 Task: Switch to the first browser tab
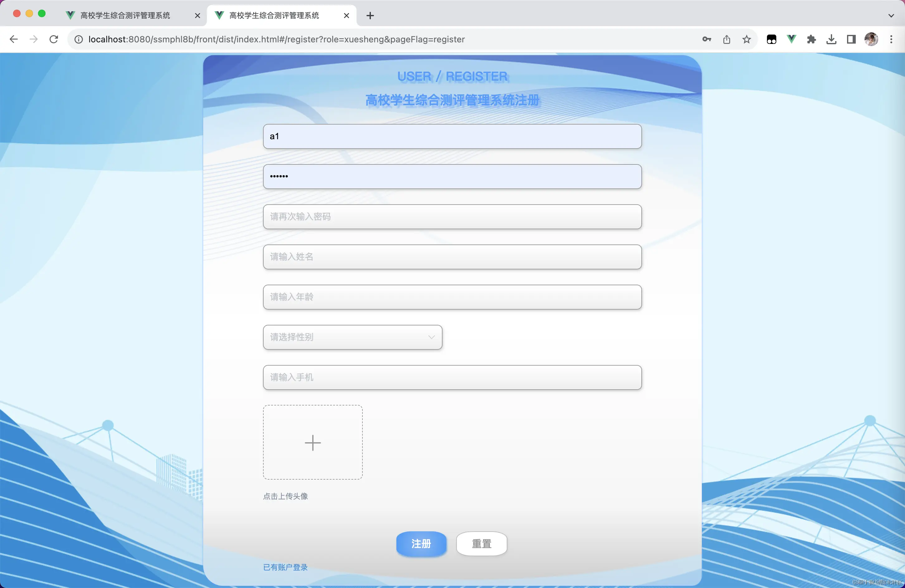tap(126, 16)
